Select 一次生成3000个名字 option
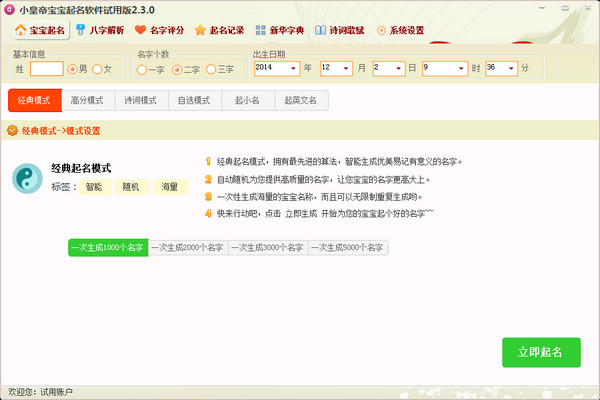Viewport: 600px width, 400px height. pyautogui.click(x=268, y=247)
